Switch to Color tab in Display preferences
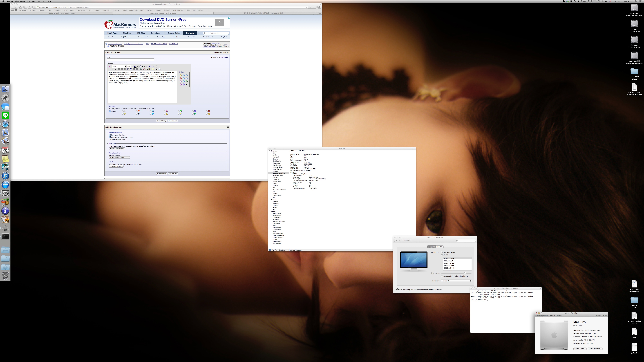The image size is (644, 362). 440,247
